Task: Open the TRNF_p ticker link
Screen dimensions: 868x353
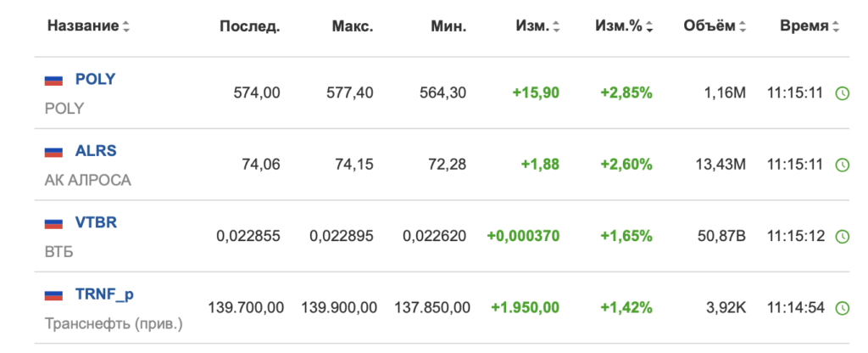Action: tap(104, 294)
